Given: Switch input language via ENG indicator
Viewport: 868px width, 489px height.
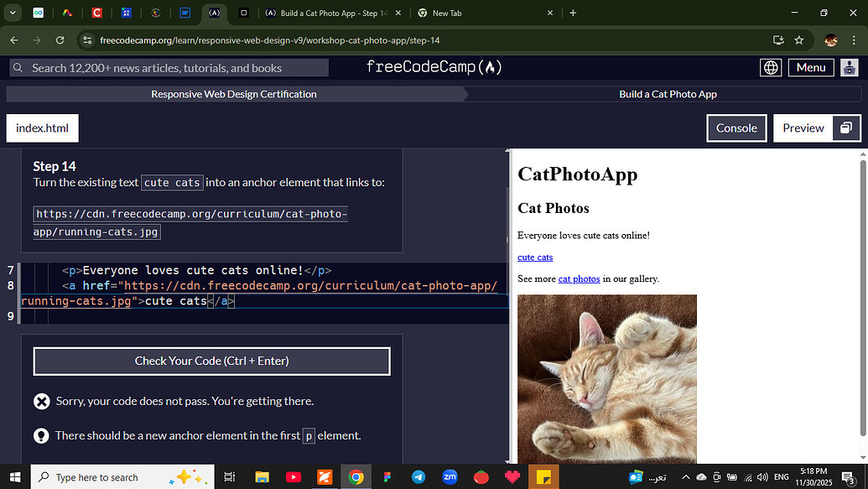Looking at the screenshot, I should (781, 477).
